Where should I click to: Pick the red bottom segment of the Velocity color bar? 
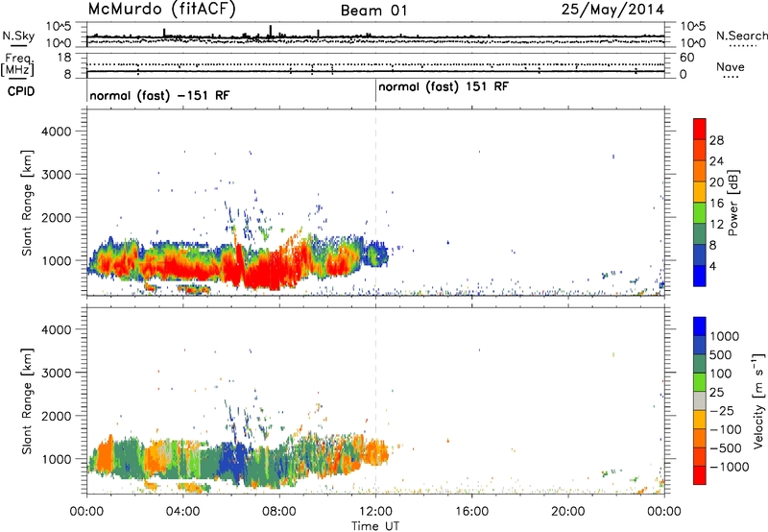point(700,475)
